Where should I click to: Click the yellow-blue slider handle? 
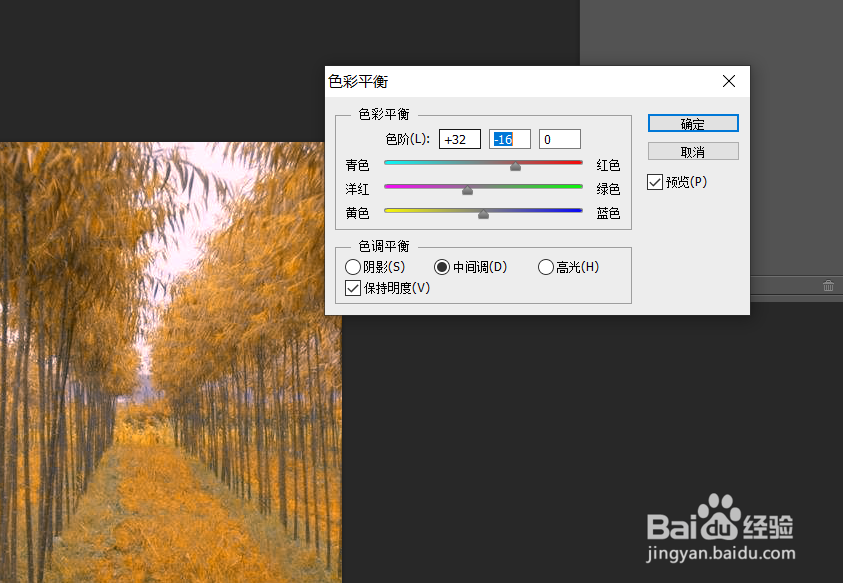[483, 214]
